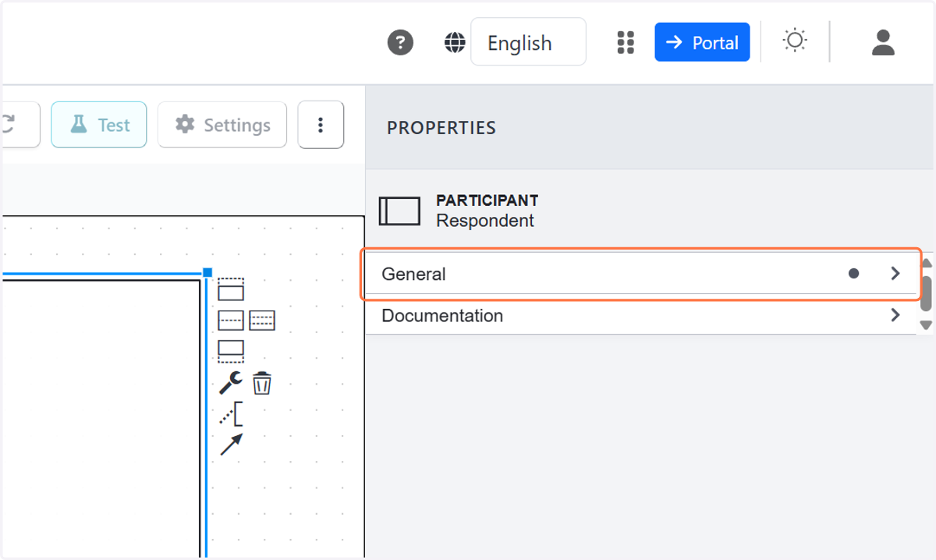Expand the General properties section

pyautogui.click(x=641, y=274)
